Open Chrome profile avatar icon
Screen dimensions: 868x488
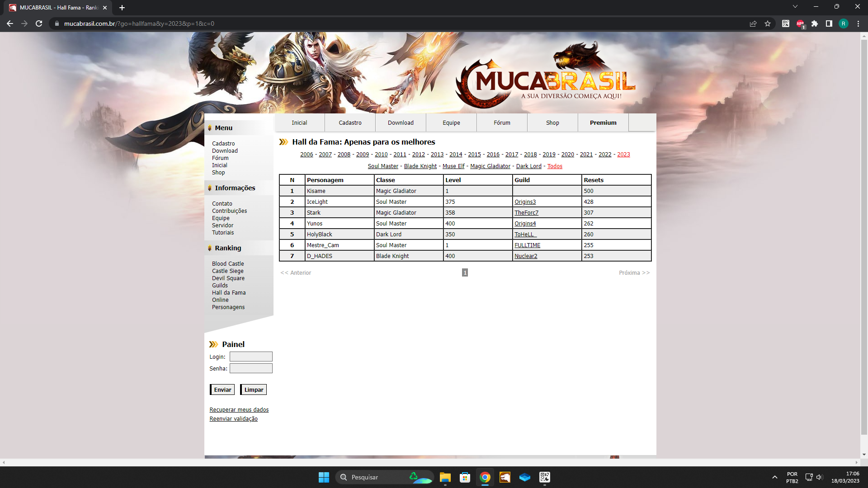coord(844,23)
